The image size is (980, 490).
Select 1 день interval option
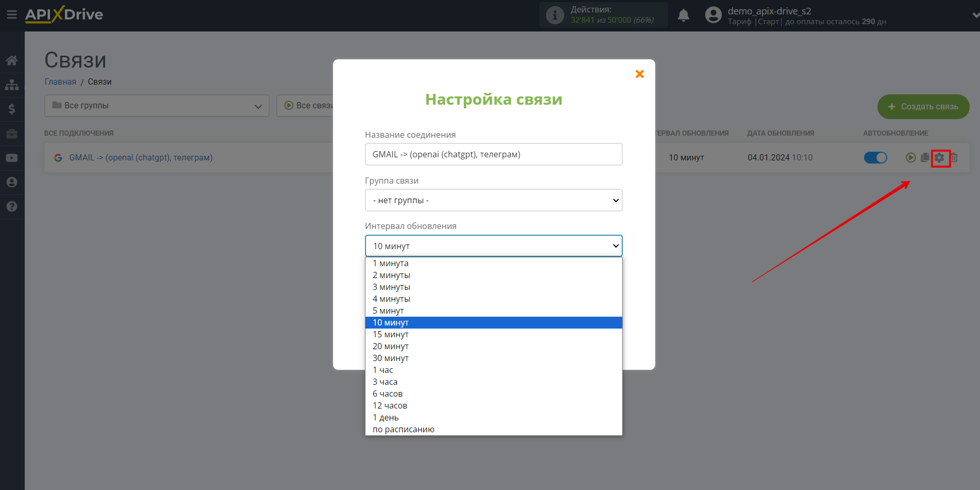tap(493, 417)
